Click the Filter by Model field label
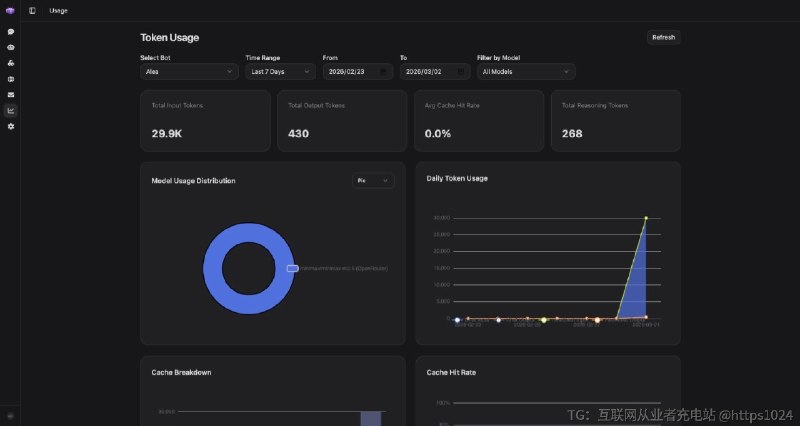This screenshot has width=800, height=426. click(498, 58)
